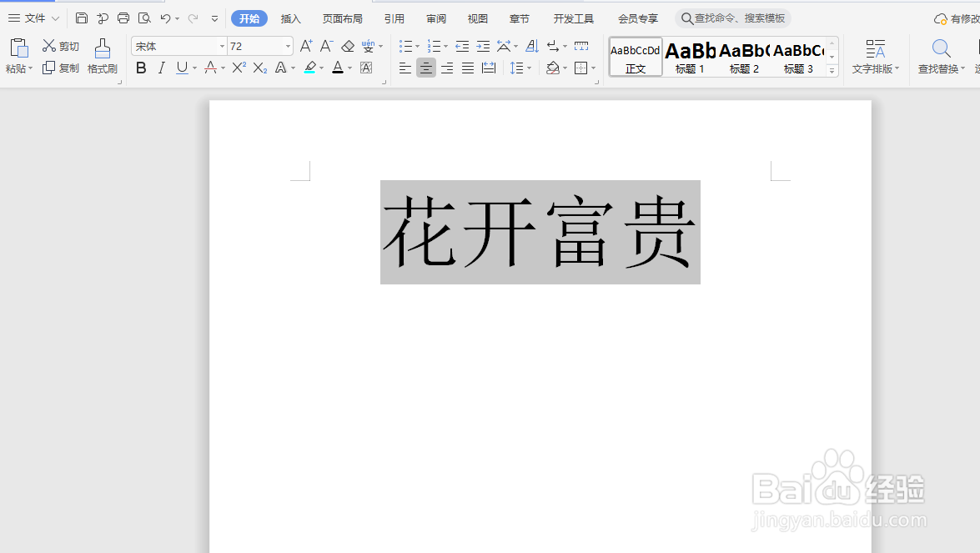Increase font size with A+ icon
The image size is (980, 553).
click(305, 46)
